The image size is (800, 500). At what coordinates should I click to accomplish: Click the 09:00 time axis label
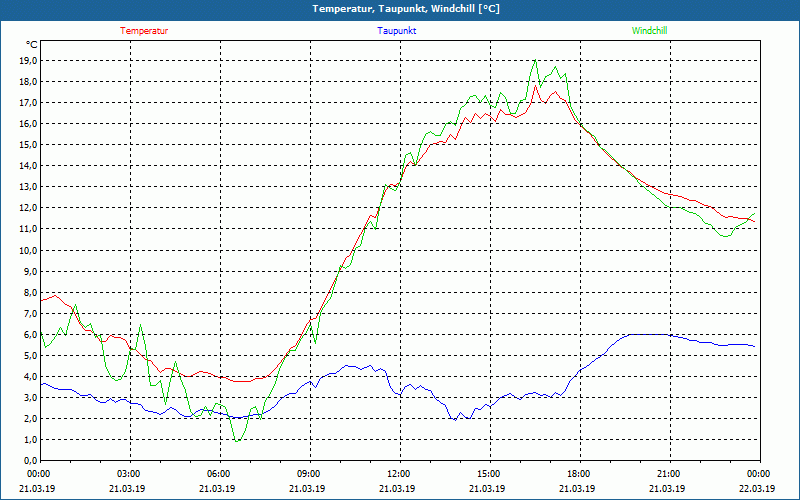pyautogui.click(x=310, y=474)
